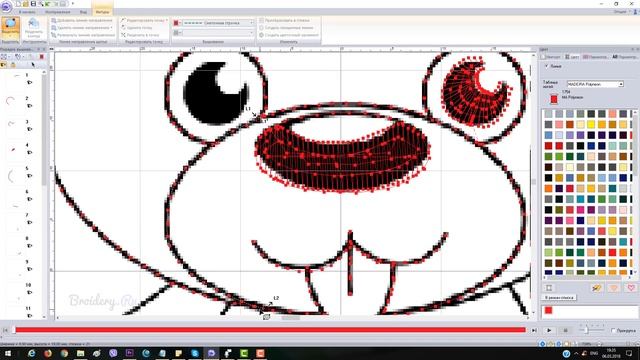This screenshot has width=640, height=360.
Task: Click the Save icon in quick access toolbar
Action: (33, 4)
